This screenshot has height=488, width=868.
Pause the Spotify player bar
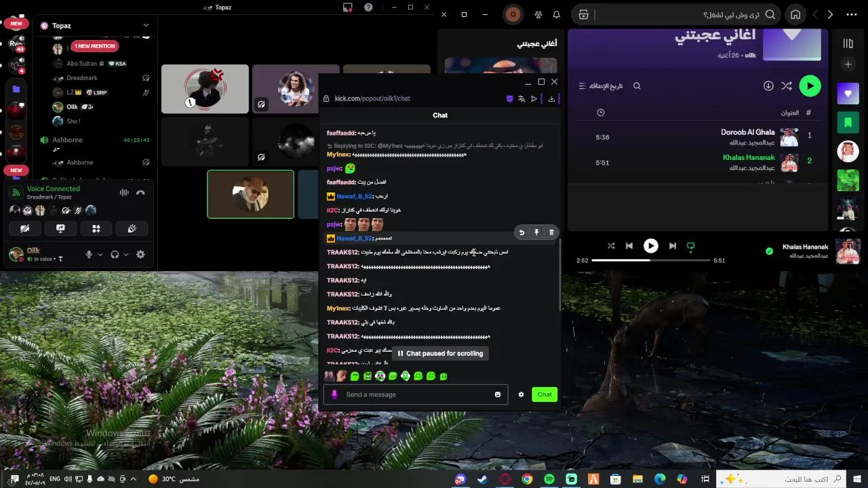click(651, 246)
